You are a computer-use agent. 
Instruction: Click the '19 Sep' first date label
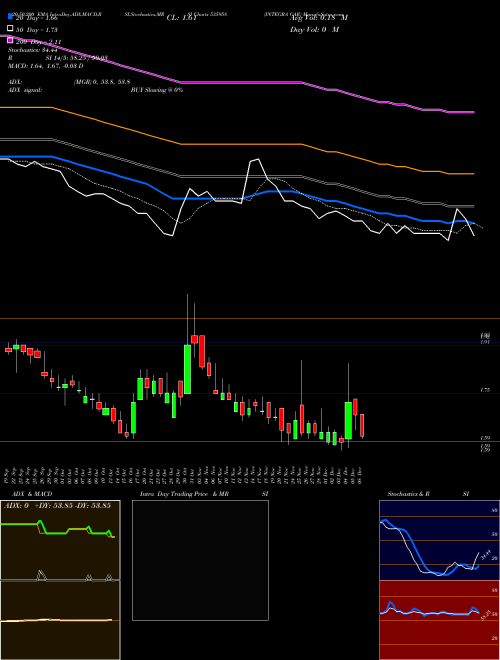pos(7,475)
